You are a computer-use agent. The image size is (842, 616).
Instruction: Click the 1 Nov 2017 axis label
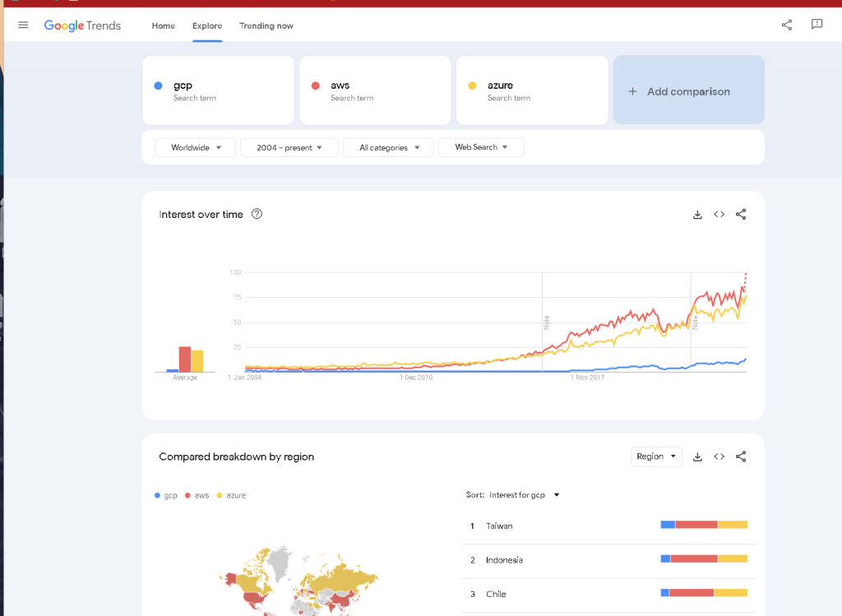click(x=587, y=377)
